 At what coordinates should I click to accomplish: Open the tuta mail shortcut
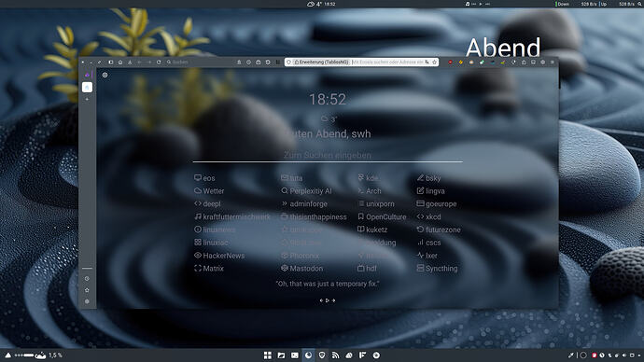click(291, 178)
